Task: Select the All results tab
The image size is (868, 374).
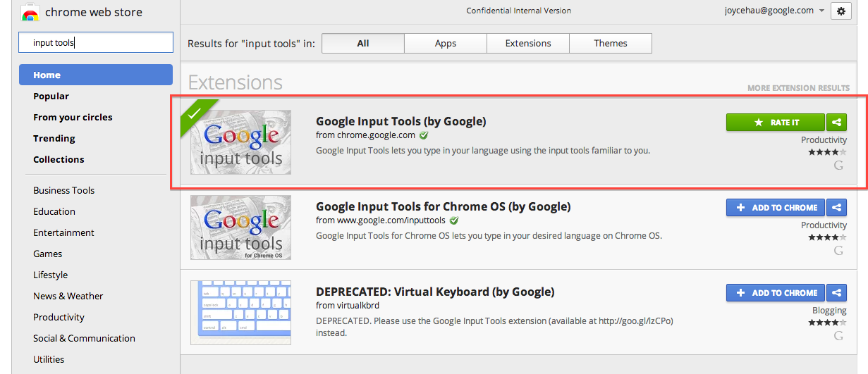Action: coord(363,44)
